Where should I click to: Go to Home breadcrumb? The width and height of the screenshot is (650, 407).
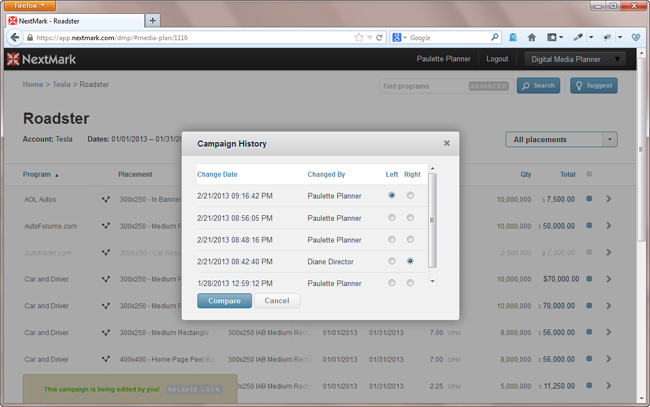(x=33, y=84)
